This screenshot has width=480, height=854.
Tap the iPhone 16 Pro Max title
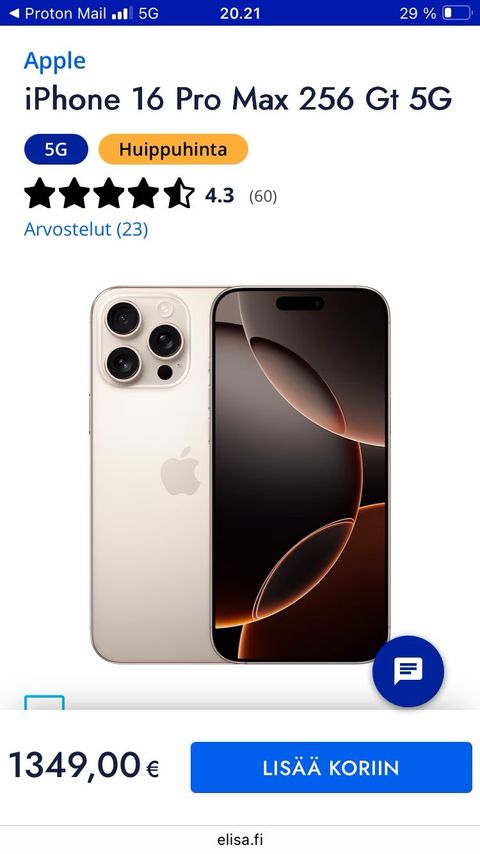point(238,100)
